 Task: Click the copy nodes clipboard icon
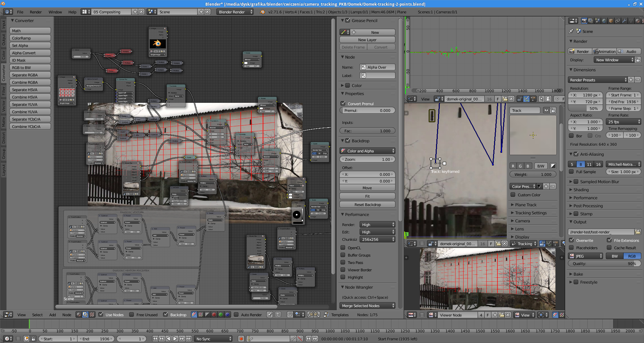[x=310, y=315]
